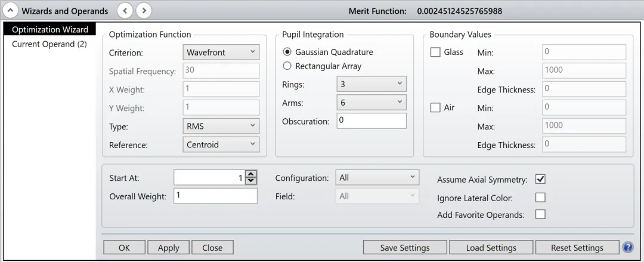Click the Apply button
The width and height of the screenshot is (644, 262).
[x=168, y=248]
